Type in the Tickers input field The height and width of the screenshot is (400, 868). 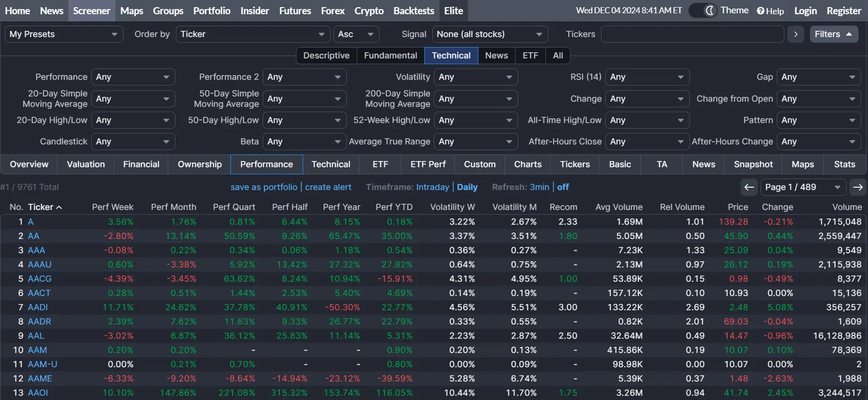click(x=692, y=34)
